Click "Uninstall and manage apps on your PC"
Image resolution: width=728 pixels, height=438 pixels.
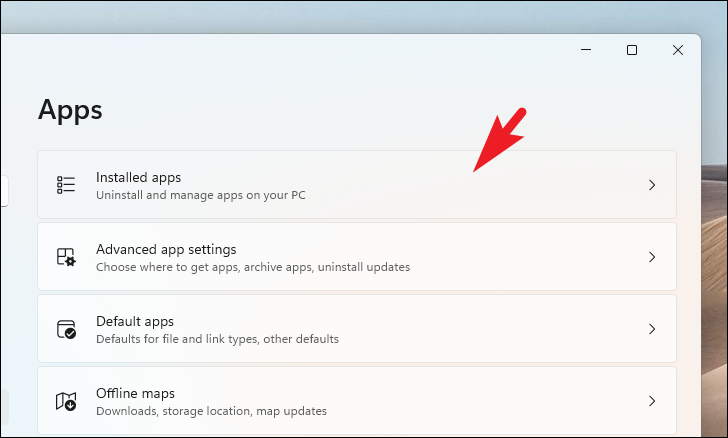coord(201,195)
